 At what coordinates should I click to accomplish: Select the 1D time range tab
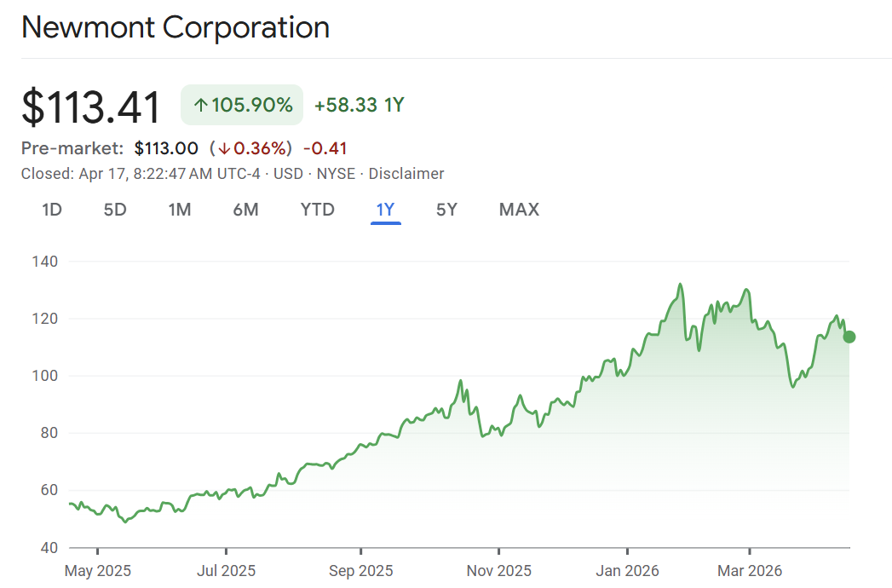tap(52, 210)
